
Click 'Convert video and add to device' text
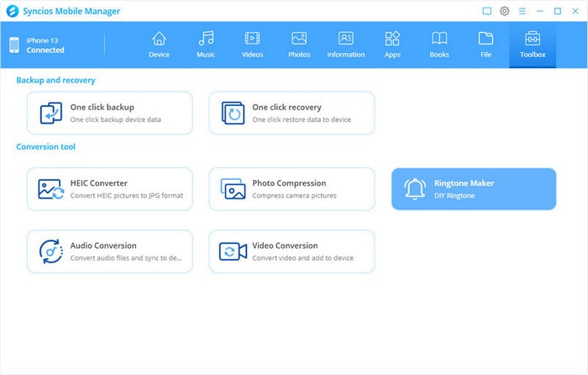[302, 258]
